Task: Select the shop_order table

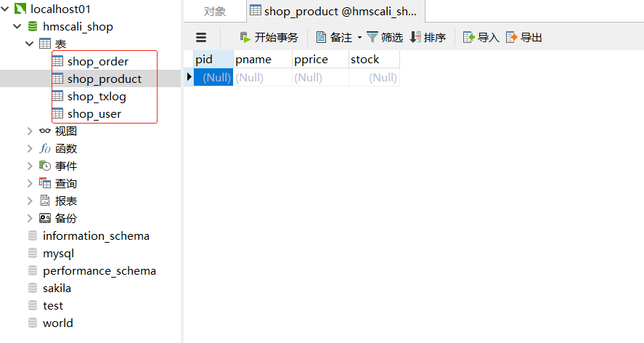Action: pyautogui.click(x=98, y=61)
